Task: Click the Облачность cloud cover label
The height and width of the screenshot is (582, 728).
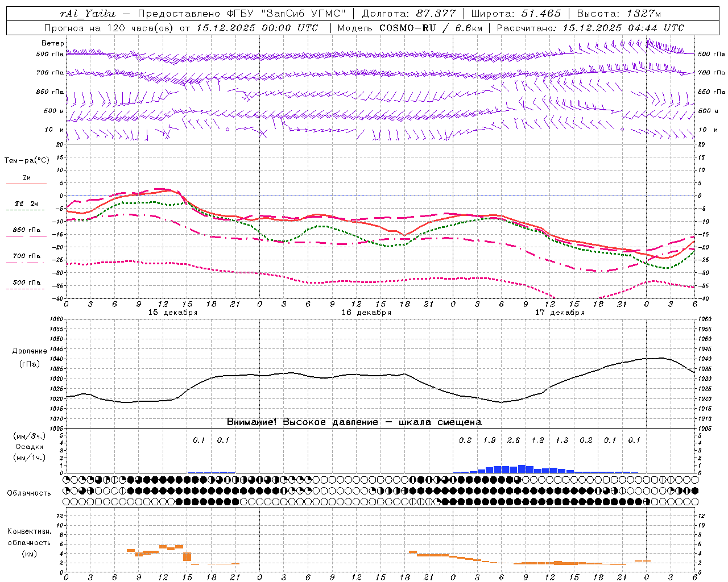Action: pyautogui.click(x=28, y=493)
